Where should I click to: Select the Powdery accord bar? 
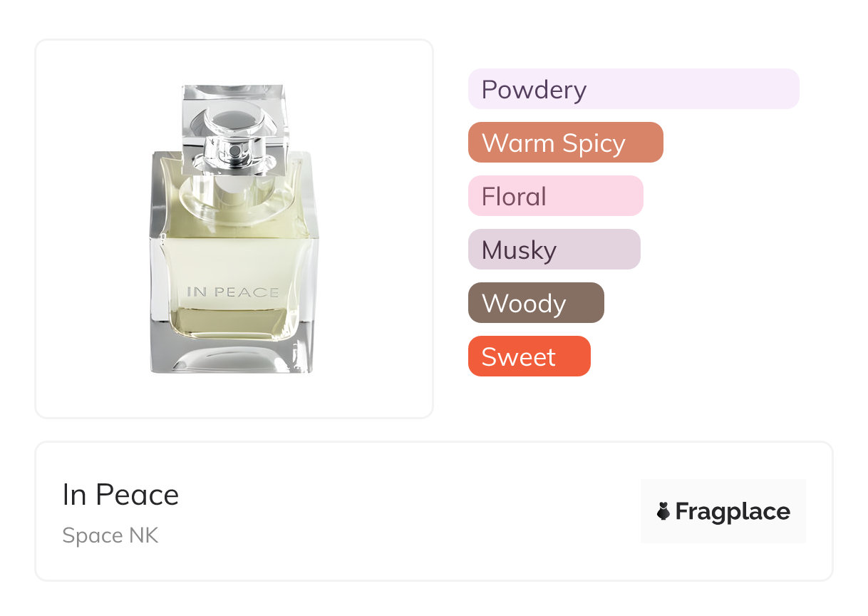[633, 89]
